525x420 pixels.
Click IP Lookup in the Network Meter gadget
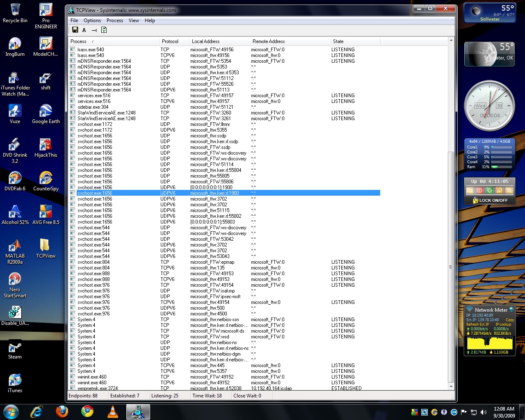click(x=504, y=324)
